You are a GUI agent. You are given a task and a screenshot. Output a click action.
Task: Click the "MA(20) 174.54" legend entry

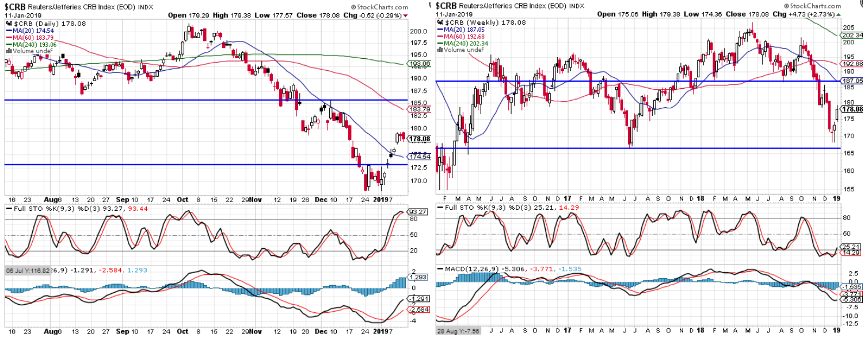(x=31, y=30)
